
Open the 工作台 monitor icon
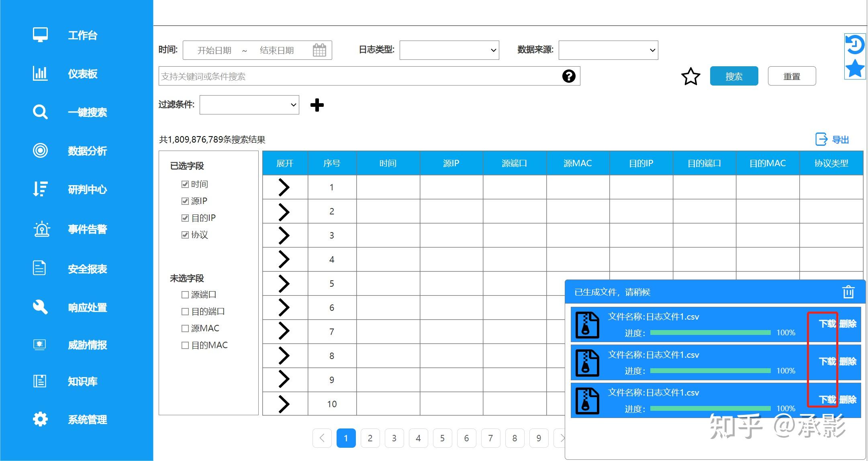tap(40, 35)
